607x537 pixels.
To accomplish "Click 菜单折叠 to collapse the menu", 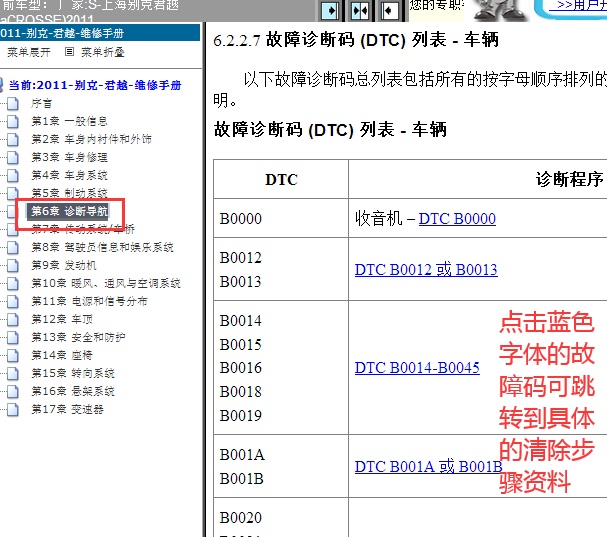I will [x=103, y=52].
